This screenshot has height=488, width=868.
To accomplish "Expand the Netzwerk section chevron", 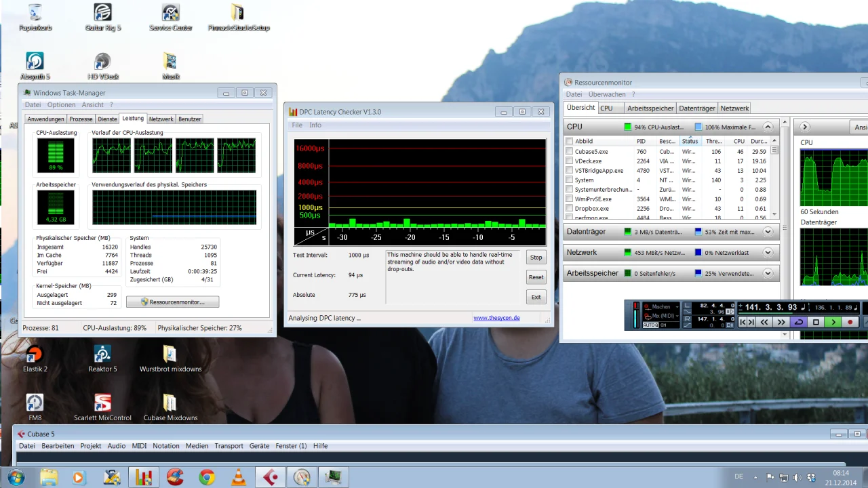I will [x=768, y=253].
